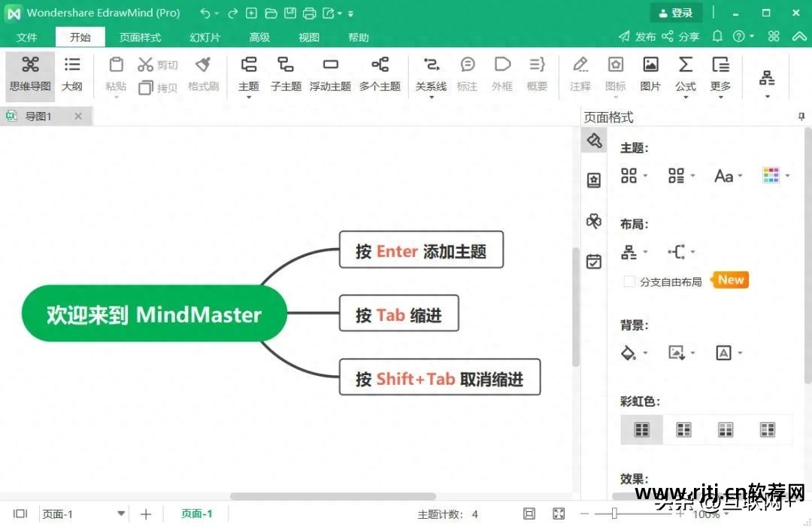812x527 pixels.
Task: Click the 登录 login button
Action: [x=675, y=13]
